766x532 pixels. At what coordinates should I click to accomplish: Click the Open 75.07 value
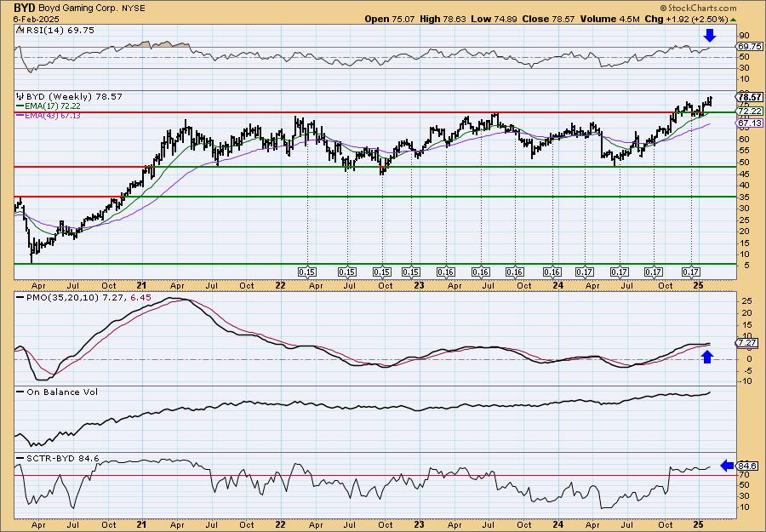coord(390,19)
